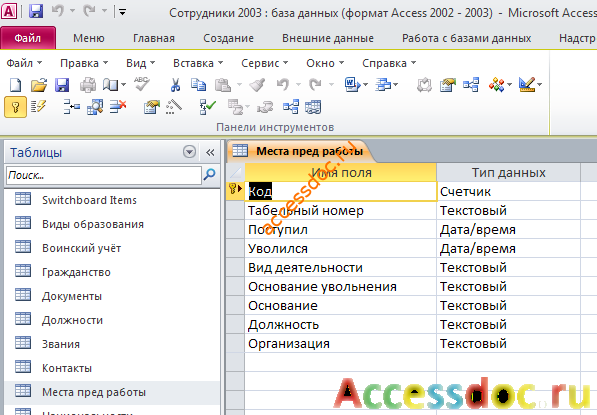The image size is (597, 415).
Task: Switch to the Главная ribbon tab
Action: point(154,38)
